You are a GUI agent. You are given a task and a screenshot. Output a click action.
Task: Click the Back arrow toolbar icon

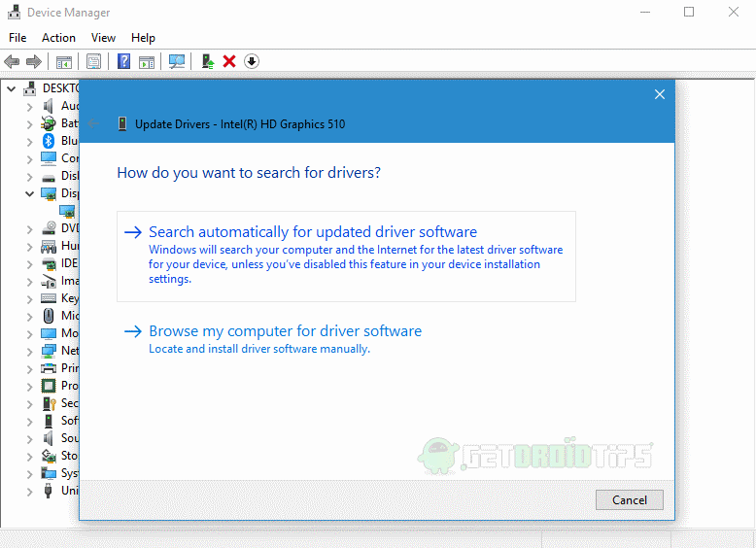point(12,61)
